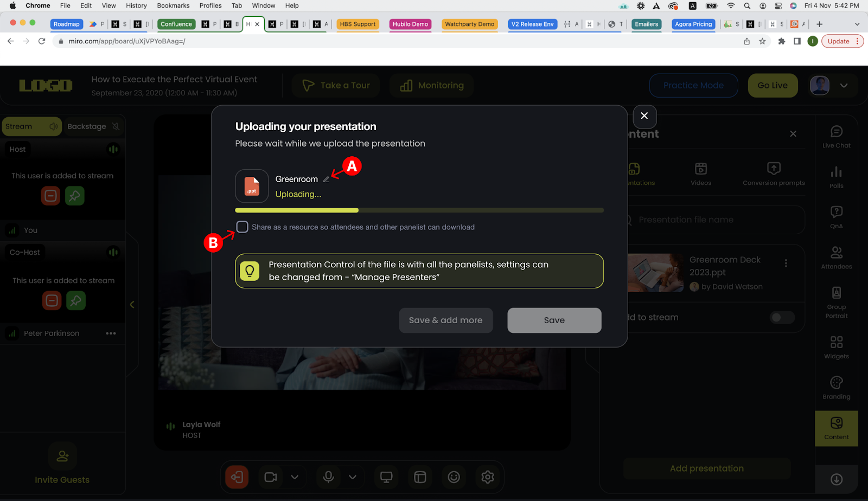Click the green pin icon under Co-Host
This screenshot has width=868, height=501.
pyautogui.click(x=76, y=300)
